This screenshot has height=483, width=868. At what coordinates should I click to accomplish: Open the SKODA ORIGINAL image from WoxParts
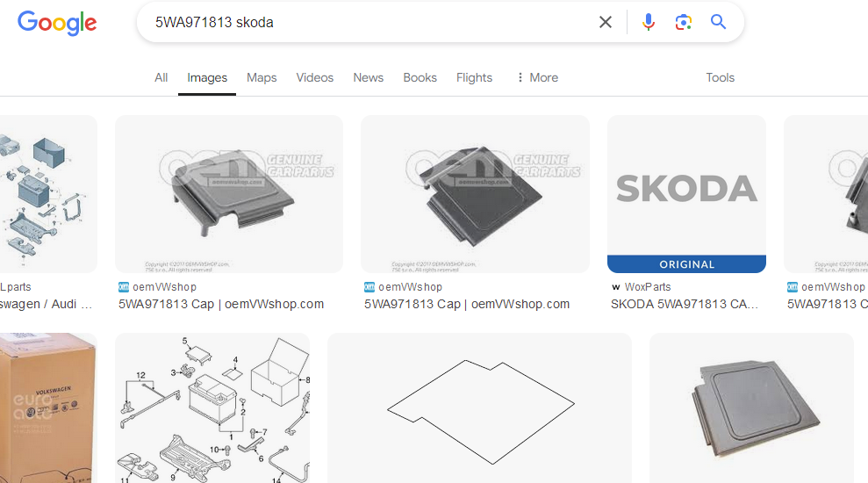(686, 194)
